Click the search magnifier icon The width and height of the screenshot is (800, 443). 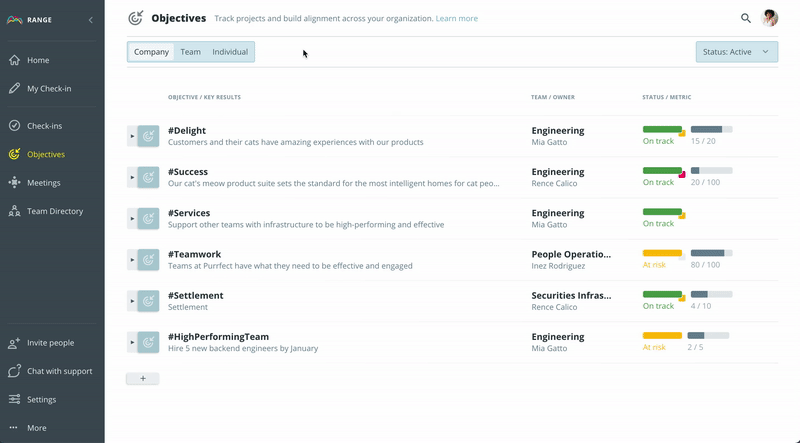tap(745, 18)
